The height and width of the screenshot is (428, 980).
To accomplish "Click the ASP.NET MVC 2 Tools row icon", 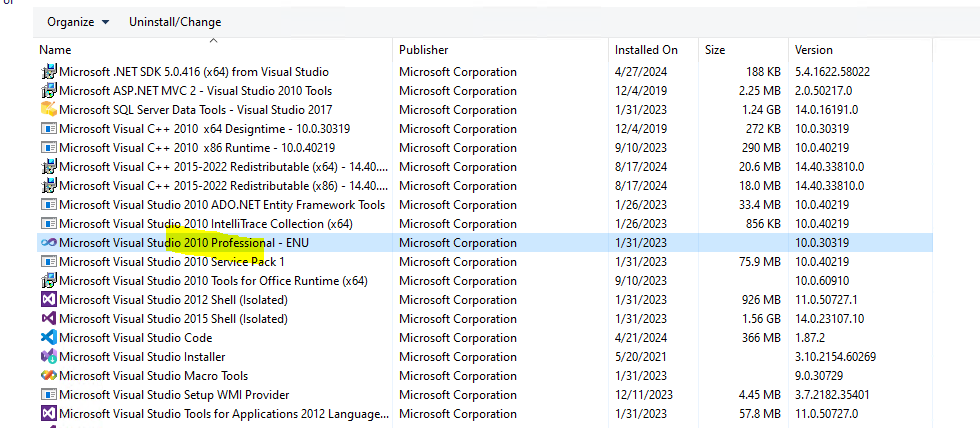I will (48, 91).
